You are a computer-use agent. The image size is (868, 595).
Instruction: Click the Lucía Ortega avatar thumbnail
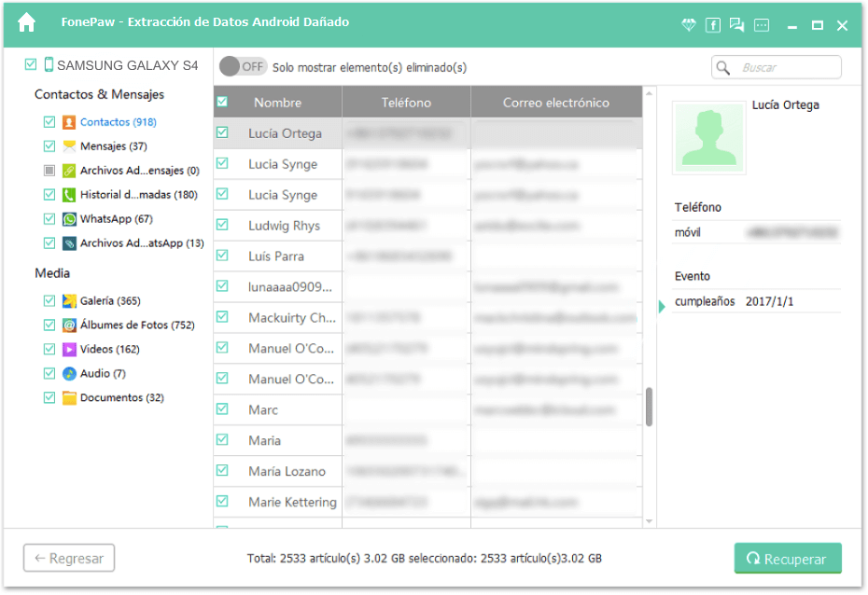[709, 138]
